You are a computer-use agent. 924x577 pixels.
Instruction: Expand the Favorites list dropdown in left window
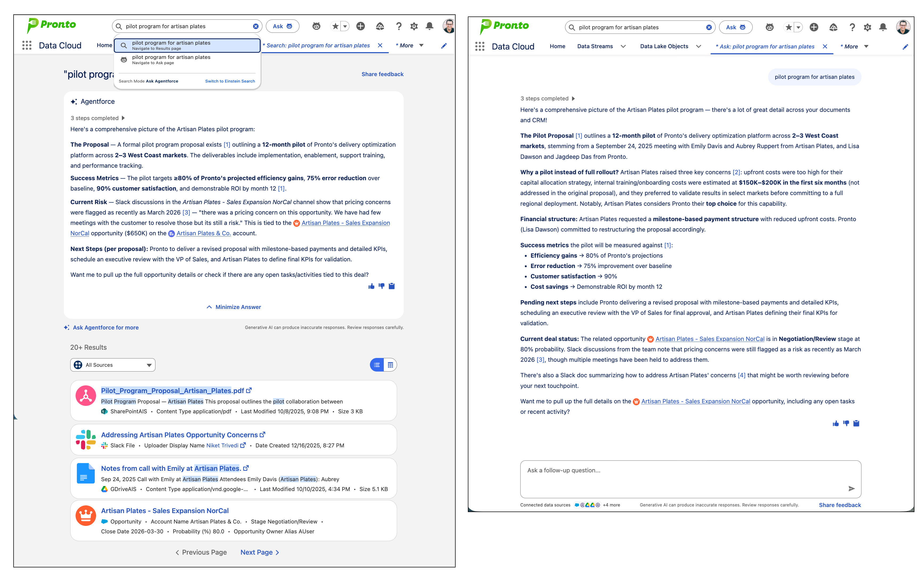(345, 26)
